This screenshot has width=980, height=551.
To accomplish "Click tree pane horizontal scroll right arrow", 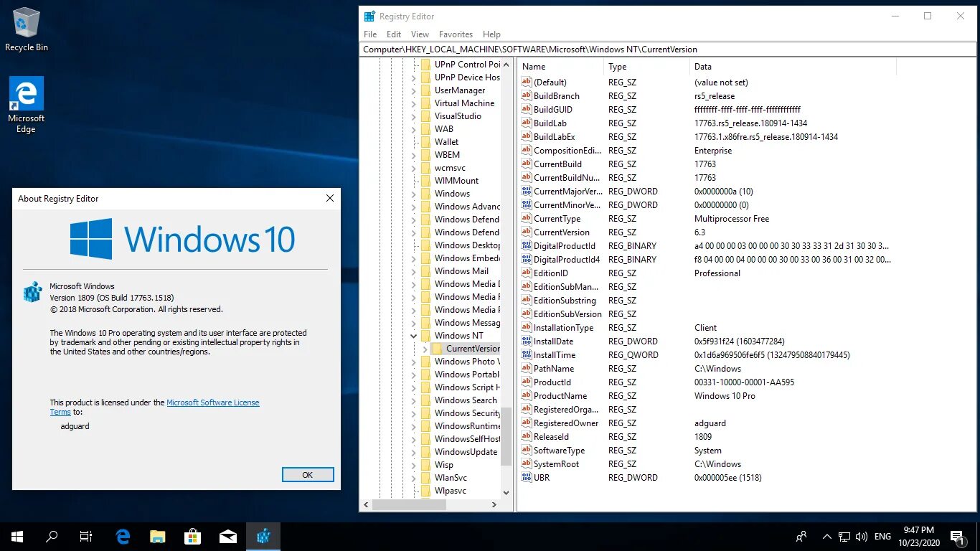I will pos(494,504).
